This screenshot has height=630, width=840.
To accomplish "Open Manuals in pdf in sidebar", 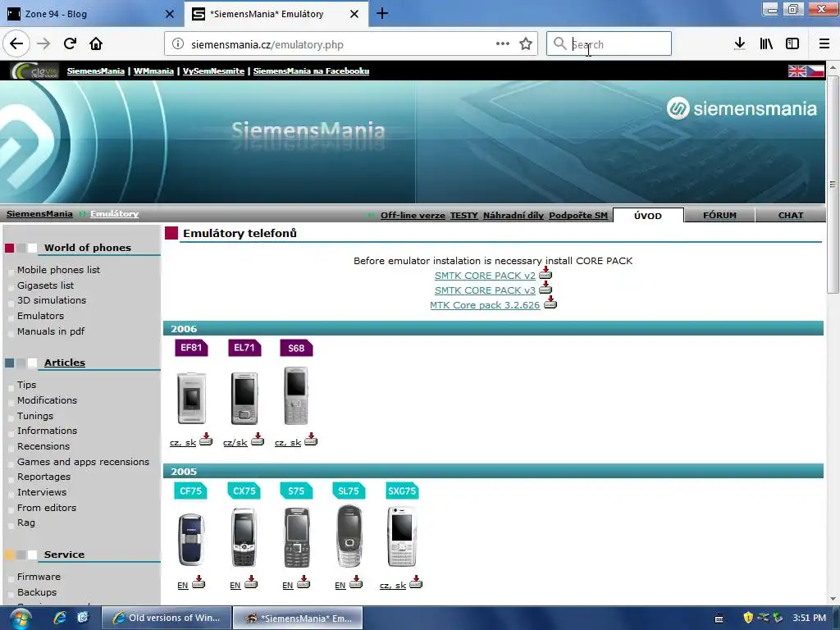I will tap(51, 331).
